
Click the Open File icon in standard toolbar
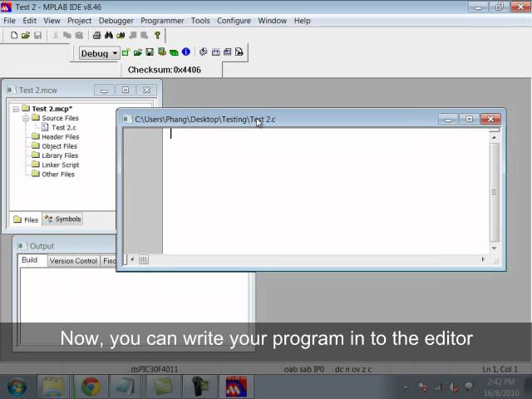[26, 35]
